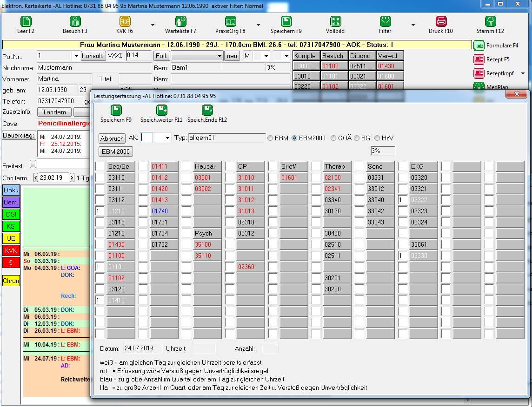
Task: Click the Abbruch button
Action: (112, 138)
